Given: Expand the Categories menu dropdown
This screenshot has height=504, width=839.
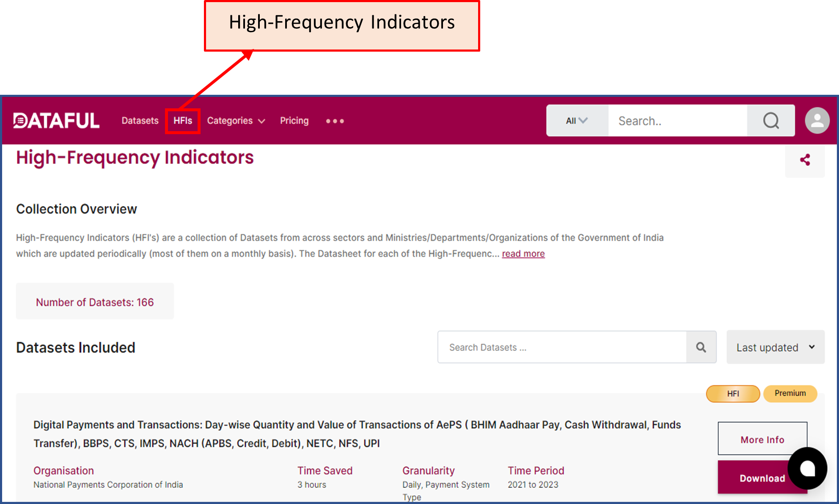Looking at the screenshot, I should coord(236,121).
